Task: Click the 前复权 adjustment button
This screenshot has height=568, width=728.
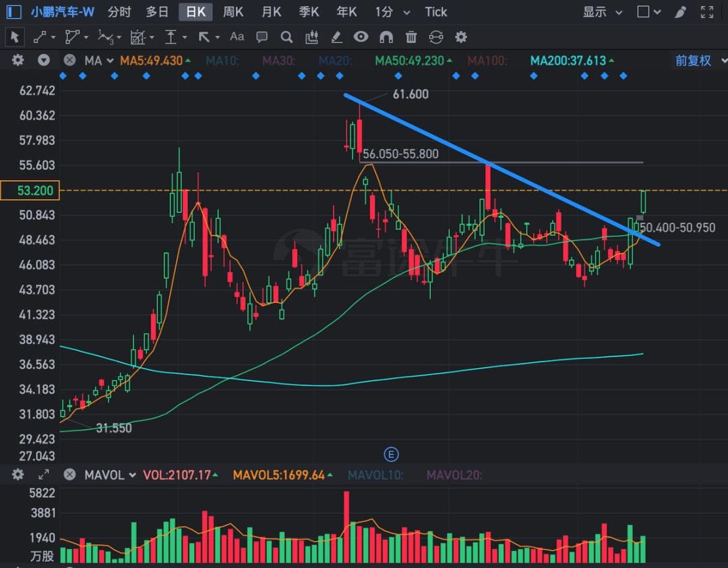Action: (694, 61)
